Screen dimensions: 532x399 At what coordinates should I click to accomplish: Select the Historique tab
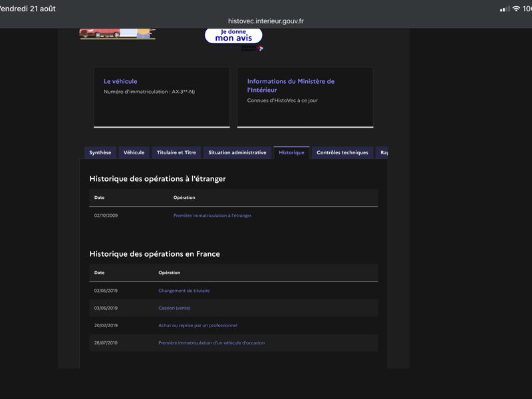[291, 153]
